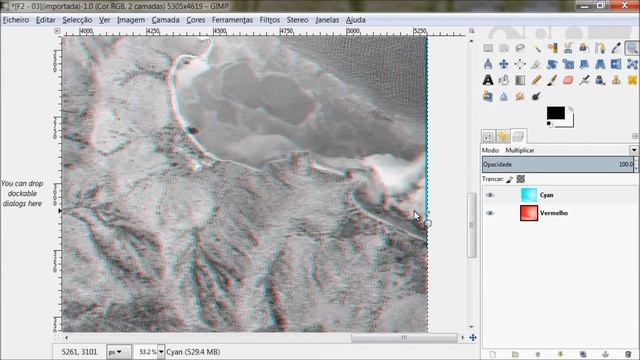Click the canvas navigation cross icon

473,338
